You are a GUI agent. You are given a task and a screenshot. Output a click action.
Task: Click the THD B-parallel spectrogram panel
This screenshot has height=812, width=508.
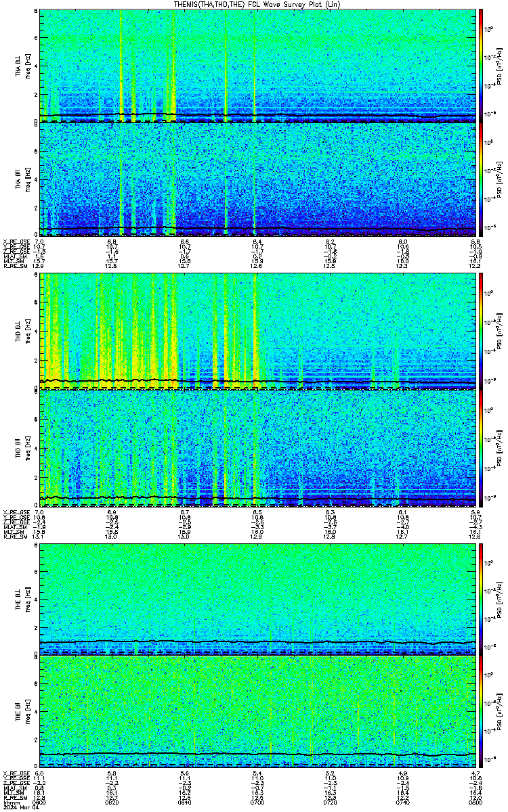(x=257, y=448)
